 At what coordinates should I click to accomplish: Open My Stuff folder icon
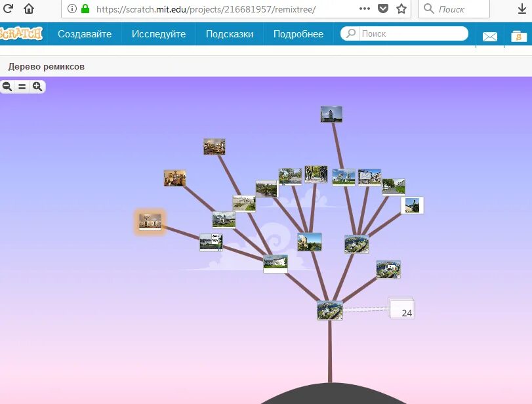519,36
